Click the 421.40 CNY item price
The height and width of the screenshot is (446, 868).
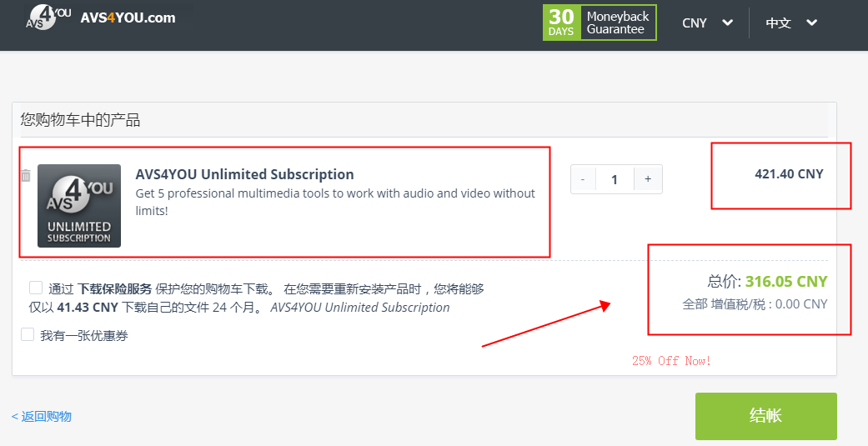pos(789,173)
